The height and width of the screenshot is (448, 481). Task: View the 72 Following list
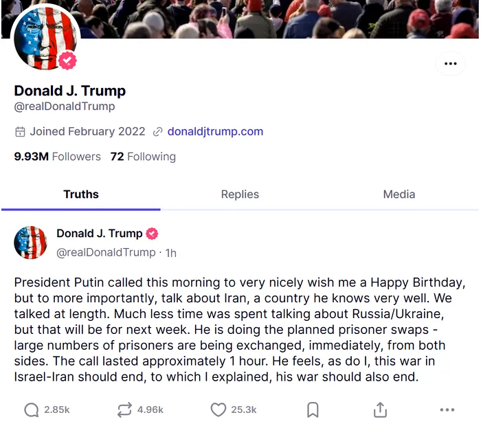143,157
